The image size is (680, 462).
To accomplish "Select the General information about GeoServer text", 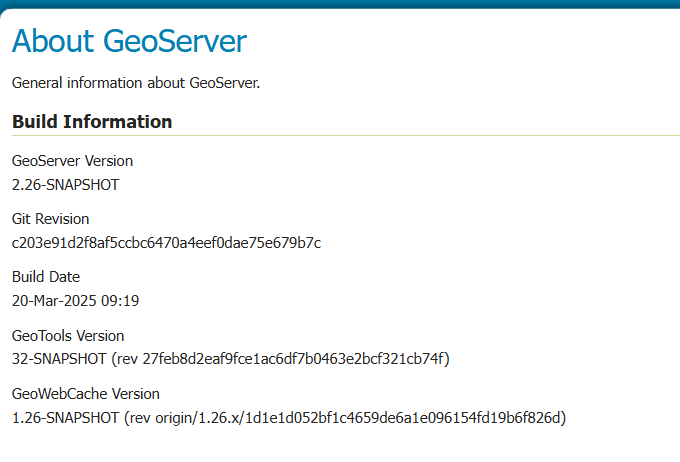I will click(136, 83).
